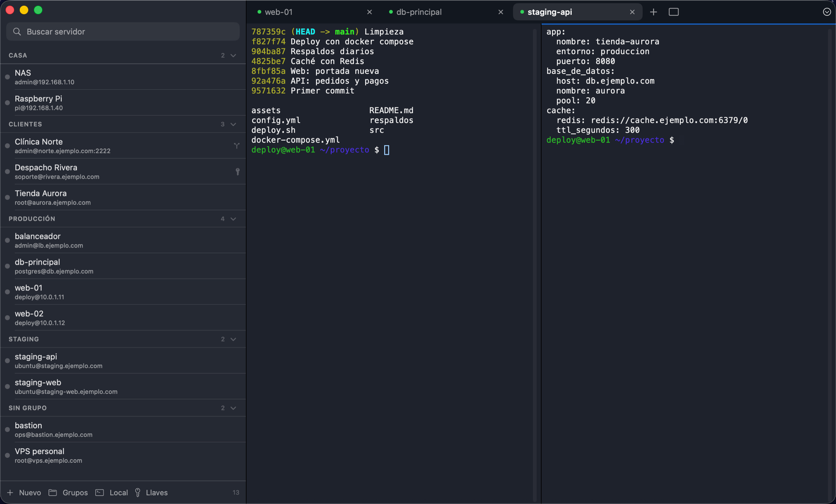Viewport: 836px width, 504px height.
Task: Click docker-compose.yml in the file listing
Action: (x=296, y=140)
